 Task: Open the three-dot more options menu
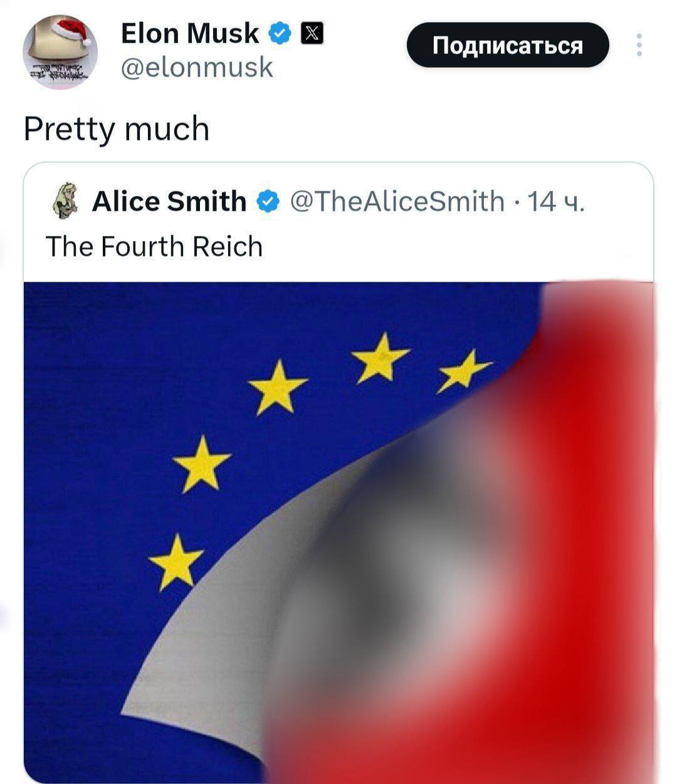639,45
